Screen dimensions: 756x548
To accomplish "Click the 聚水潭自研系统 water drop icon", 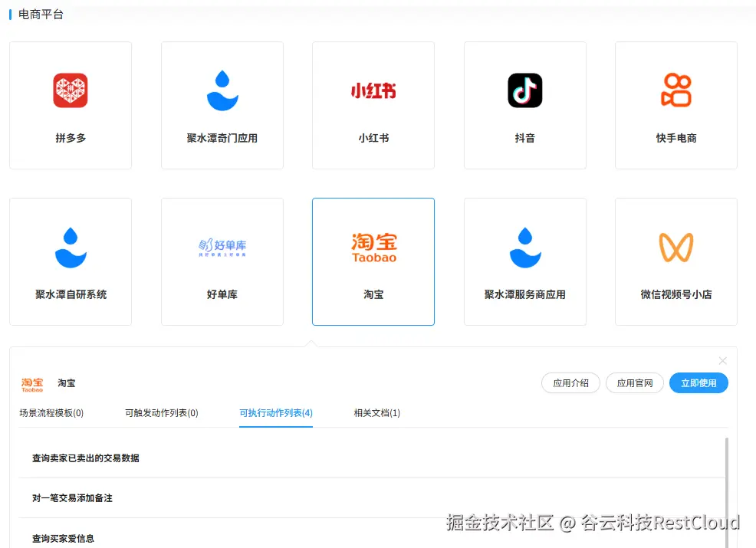I will click(x=71, y=248).
